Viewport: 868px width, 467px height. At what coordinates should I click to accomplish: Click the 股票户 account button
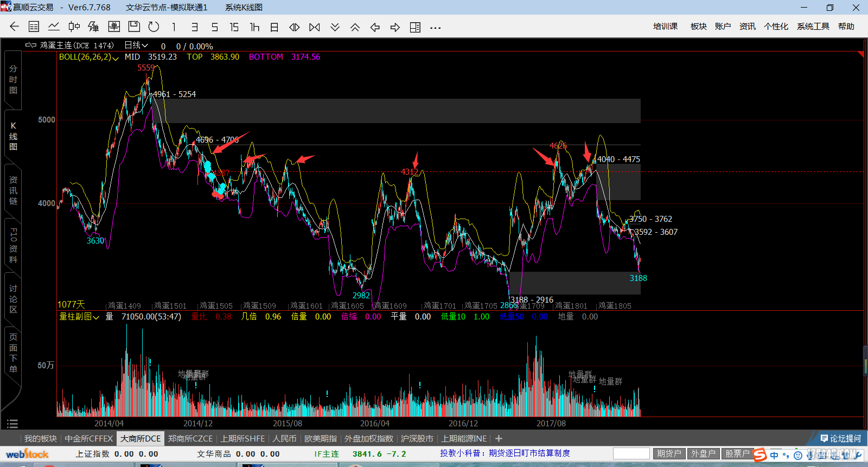click(737, 453)
